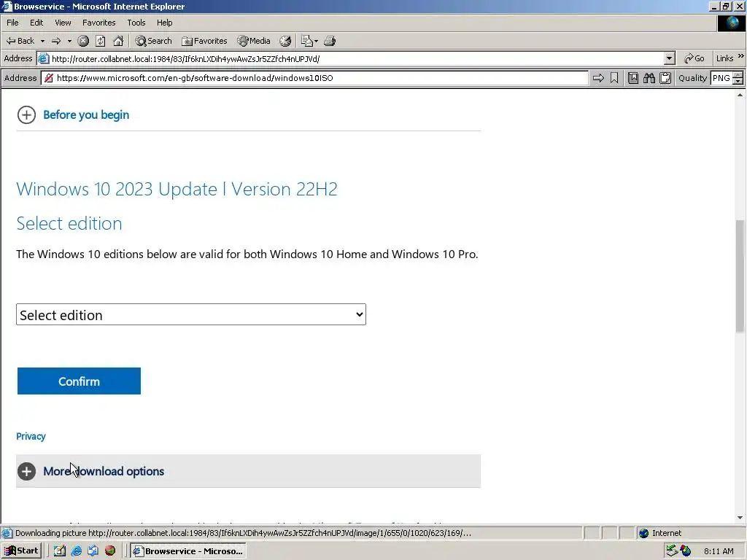Launch Internet Explorer from quick launch
747x560 pixels.
click(76, 551)
